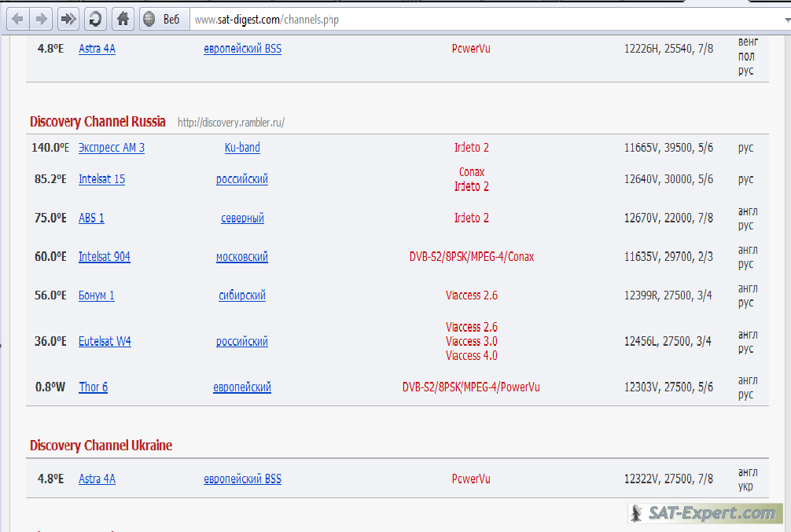Focus the sat-digest.com URL field
Viewport: 791px width, 532px height.
pos(487,20)
